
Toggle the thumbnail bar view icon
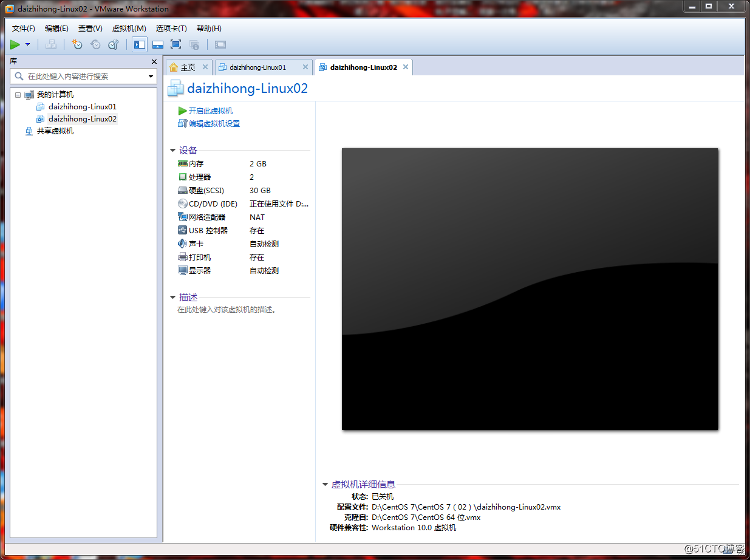pos(158,44)
